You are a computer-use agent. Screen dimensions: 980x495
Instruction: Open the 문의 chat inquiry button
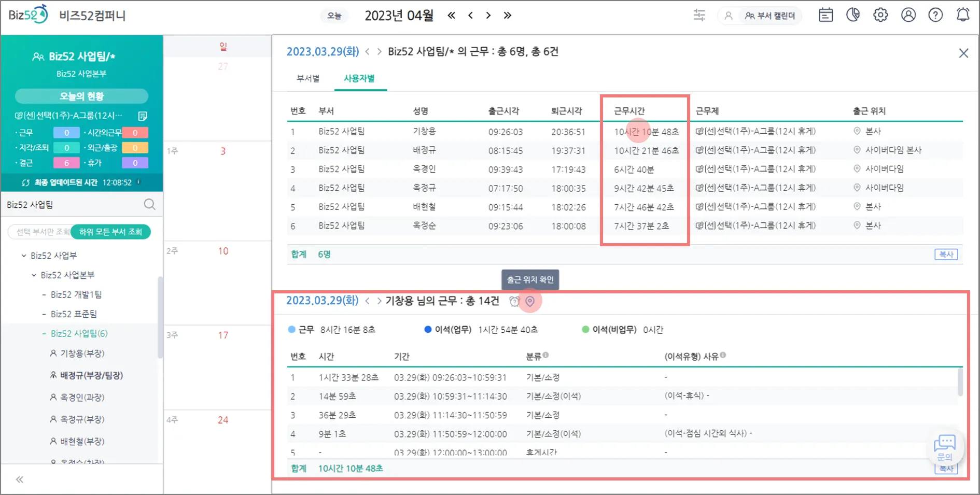tap(945, 448)
